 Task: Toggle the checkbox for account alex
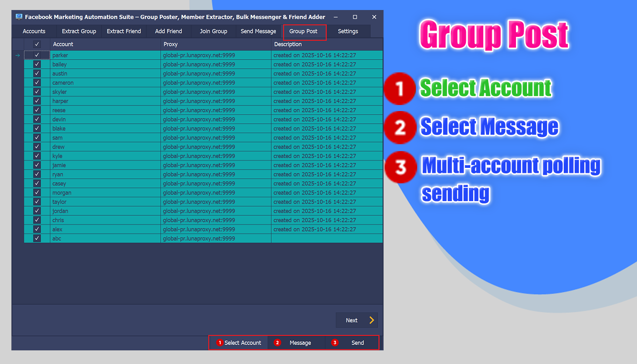tap(37, 229)
